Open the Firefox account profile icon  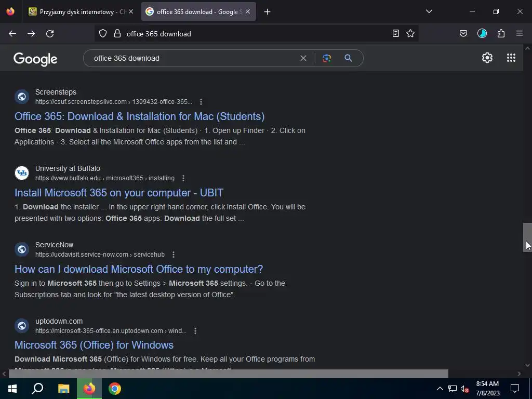pos(482,33)
